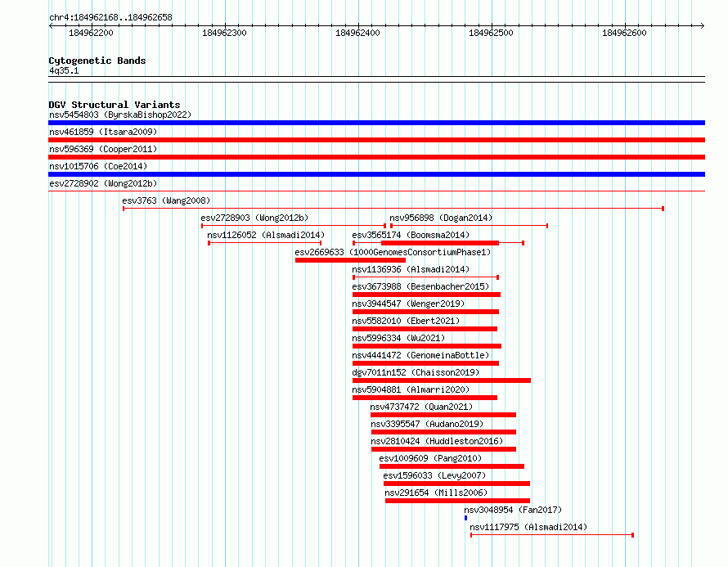Select nsv4737472 (Quan2021) label
Image resolution: width=728 pixels, height=567 pixels.
421,407
